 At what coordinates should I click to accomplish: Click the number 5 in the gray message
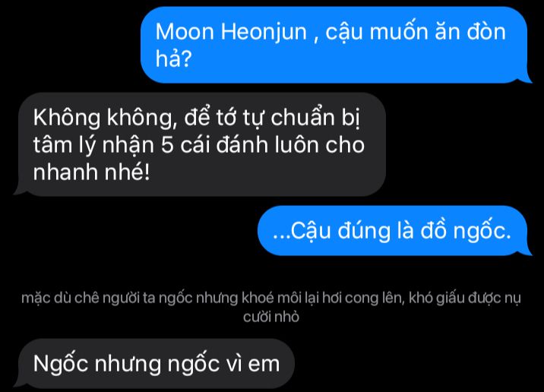[x=167, y=144]
